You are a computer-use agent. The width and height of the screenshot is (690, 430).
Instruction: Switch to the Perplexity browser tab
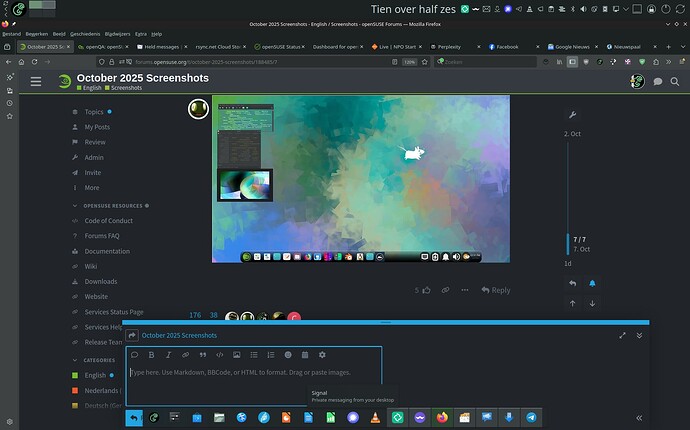point(456,46)
